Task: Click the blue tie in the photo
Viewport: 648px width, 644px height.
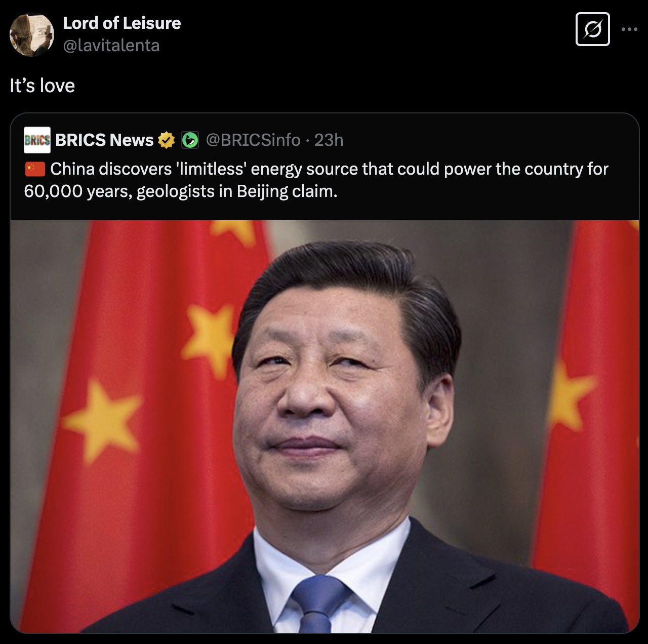Action: [320, 605]
